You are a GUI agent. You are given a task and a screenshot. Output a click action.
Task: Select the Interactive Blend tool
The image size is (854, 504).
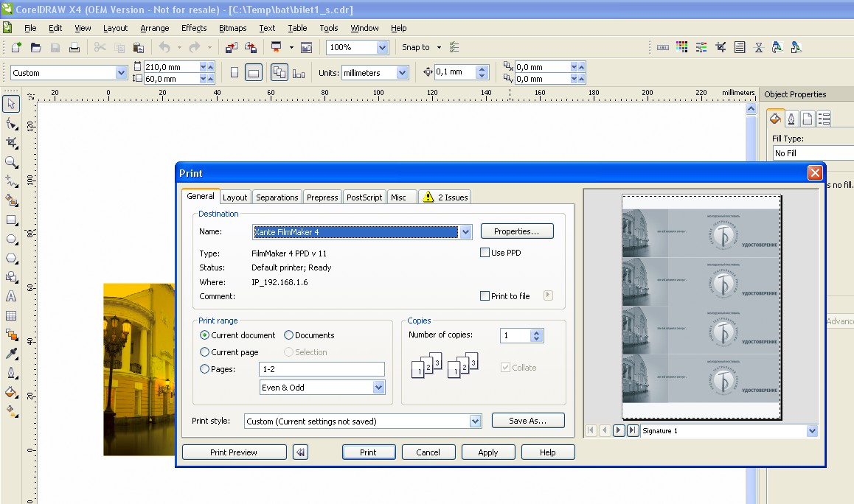coord(11,335)
